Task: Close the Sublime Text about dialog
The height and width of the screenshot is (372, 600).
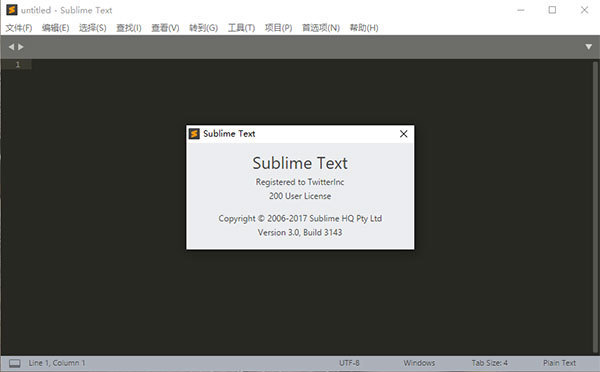Action: point(403,134)
